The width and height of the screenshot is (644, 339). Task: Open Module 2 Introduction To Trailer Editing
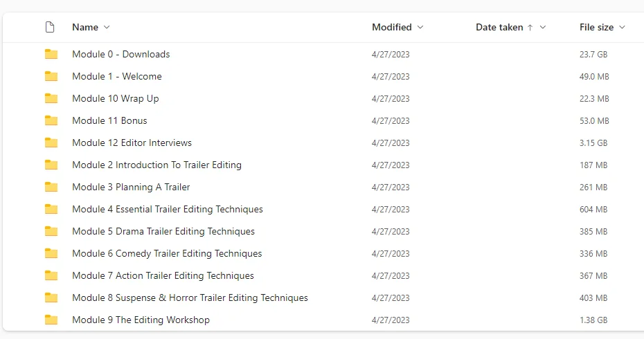click(156, 165)
